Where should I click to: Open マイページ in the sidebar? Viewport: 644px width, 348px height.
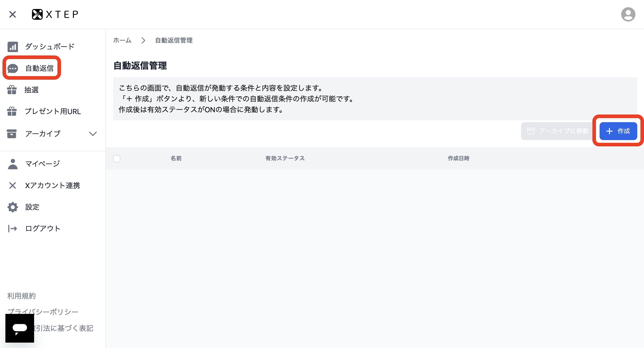[42, 164]
